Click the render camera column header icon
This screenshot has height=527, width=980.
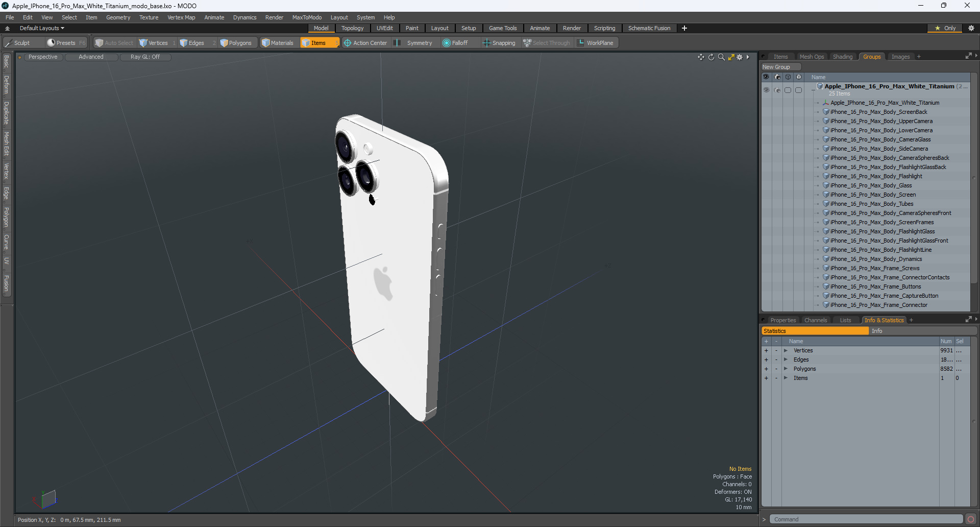[777, 77]
